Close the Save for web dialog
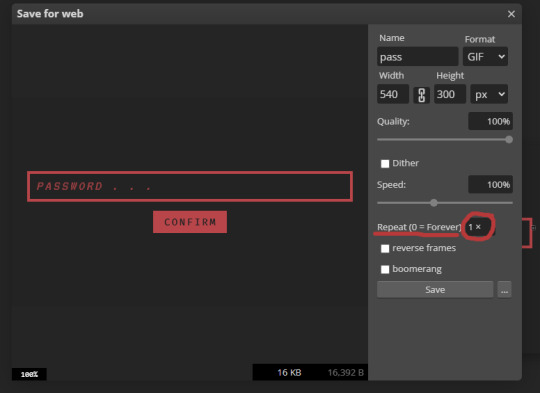Screen dimensions: 540x393 tap(511, 14)
